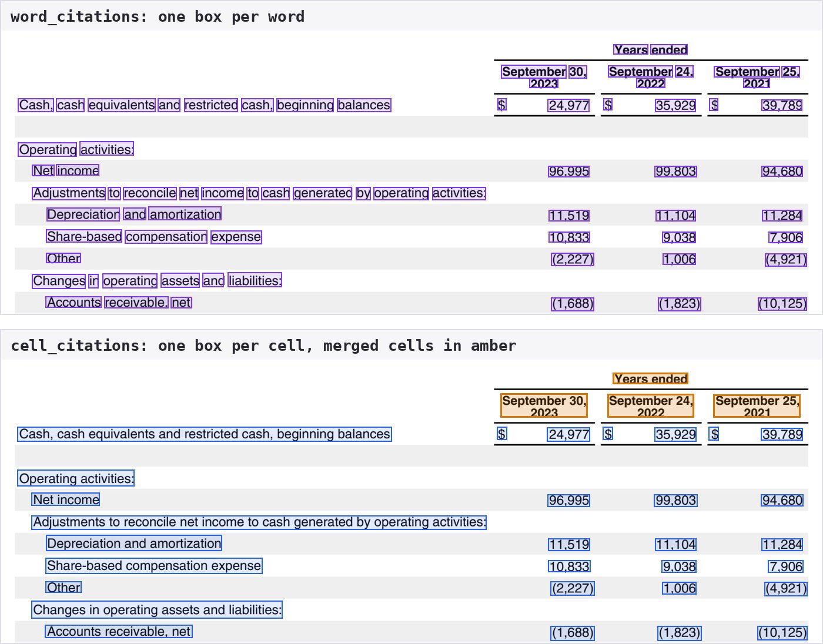Select word "Operating" heading in the word_citations panel
This screenshot has height=644, width=823.
[47, 149]
